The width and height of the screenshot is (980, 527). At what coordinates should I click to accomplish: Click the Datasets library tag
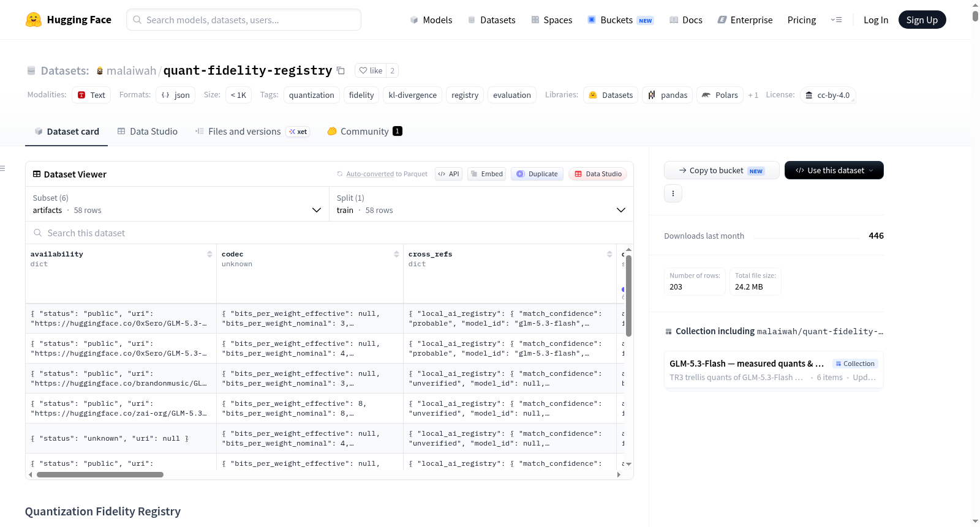(x=611, y=95)
